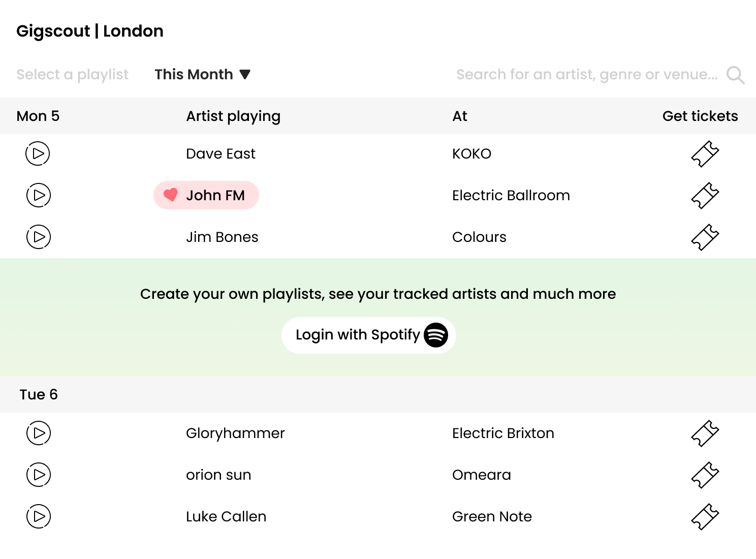Get tickets for Gloryhammer at Electric Brixton

click(705, 433)
